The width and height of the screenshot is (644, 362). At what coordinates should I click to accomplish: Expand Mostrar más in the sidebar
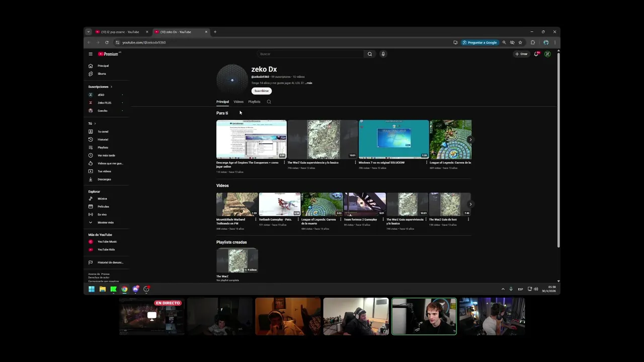click(x=106, y=222)
